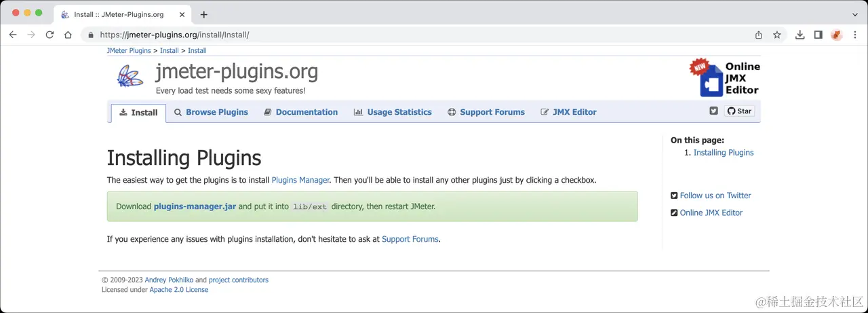Open the Chrome three-dot menu
The image size is (868, 313).
(855, 35)
